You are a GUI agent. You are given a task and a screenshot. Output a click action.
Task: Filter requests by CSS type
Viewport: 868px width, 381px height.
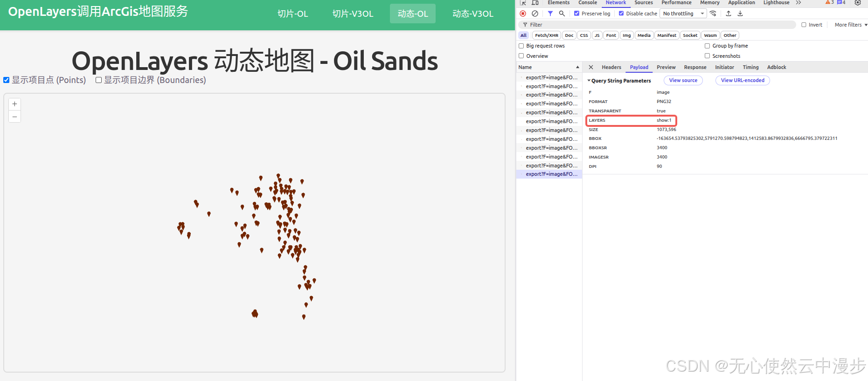point(584,35)
